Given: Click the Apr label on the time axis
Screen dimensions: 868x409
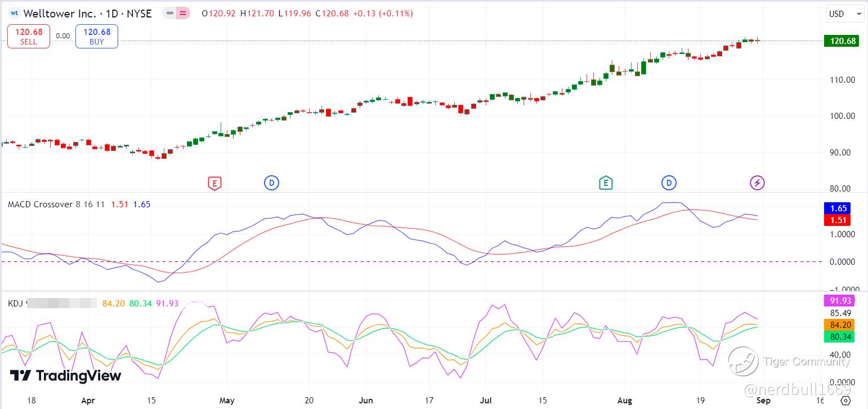Looking at the screenshot, I should [x=87, y=401].
